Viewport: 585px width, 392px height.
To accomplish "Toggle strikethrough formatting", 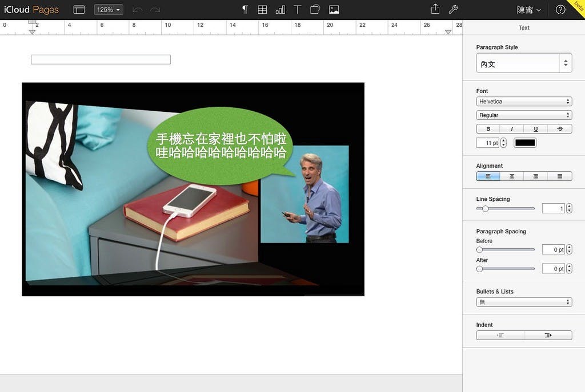I will click(x=560, y=129).
